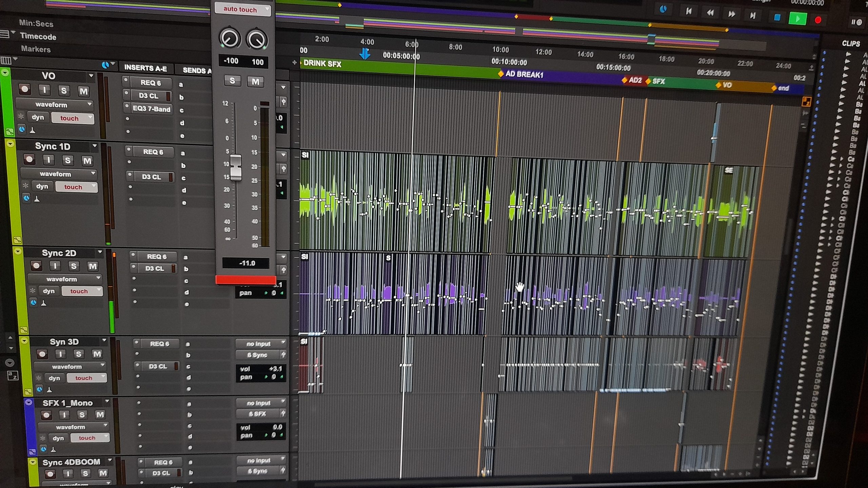Viewport: 868px width, 488px height.
Task: Click the green Play transport button
Action: click(x=797, y=18)
